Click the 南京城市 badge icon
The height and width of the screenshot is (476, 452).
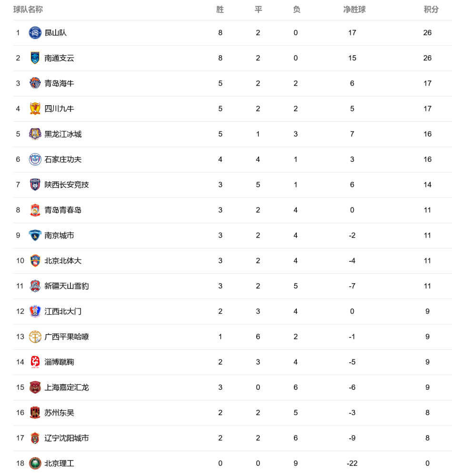click(x=35, y=235)
